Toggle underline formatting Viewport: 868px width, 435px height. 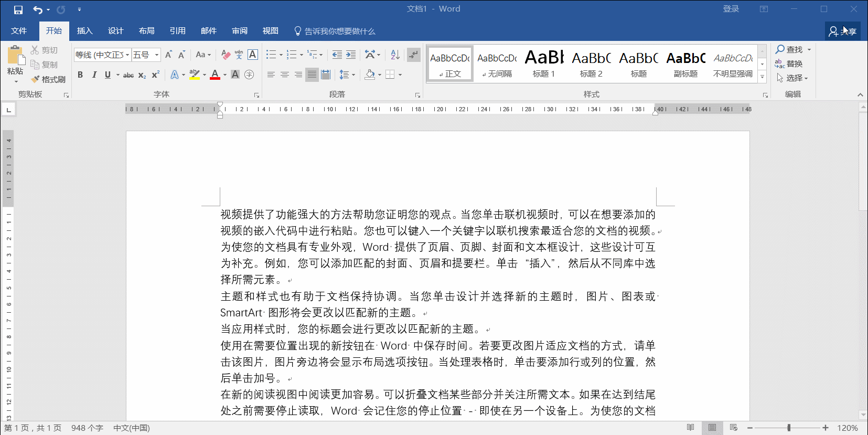108,75
